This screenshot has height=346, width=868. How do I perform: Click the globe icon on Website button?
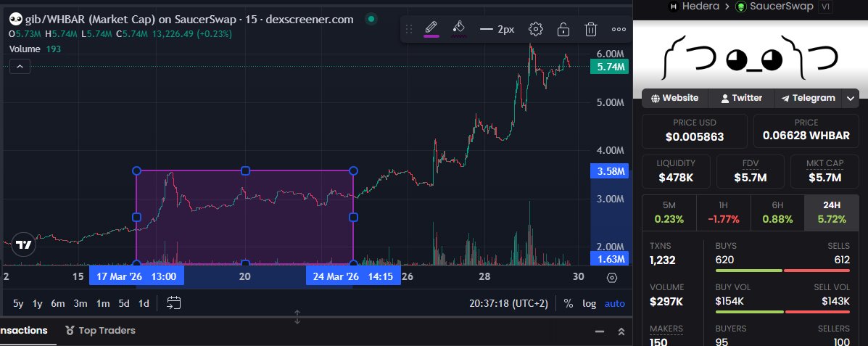pyautogui.click(x=656, y=99)
